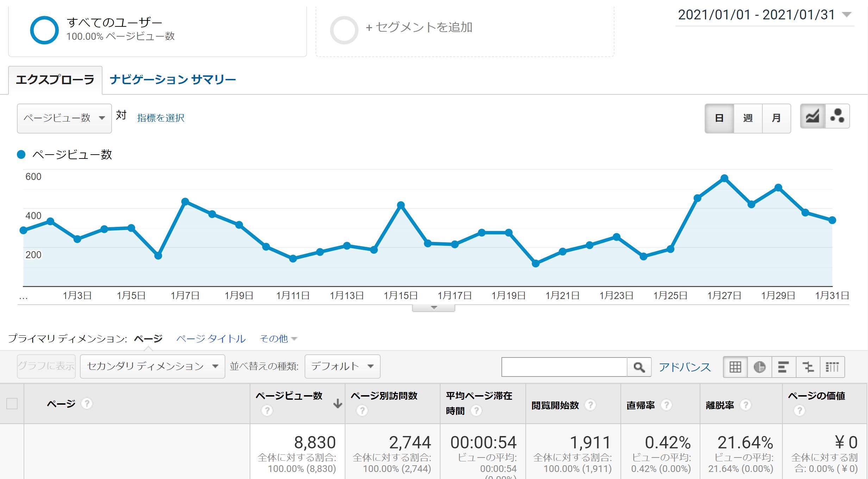This screenshot has width=868, height=479.
Task: Set graph granularity to 週
Action: (x=748, y=118)
